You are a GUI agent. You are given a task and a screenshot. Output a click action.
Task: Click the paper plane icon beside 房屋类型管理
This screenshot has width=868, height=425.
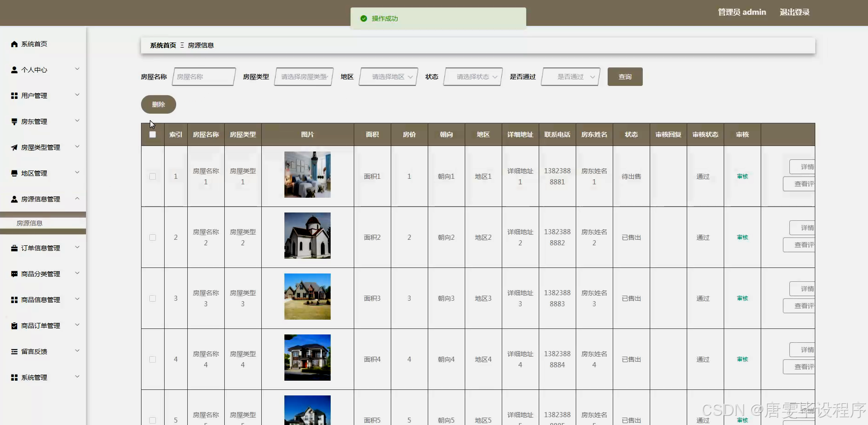pyautogui.click(x=14, y=147)
